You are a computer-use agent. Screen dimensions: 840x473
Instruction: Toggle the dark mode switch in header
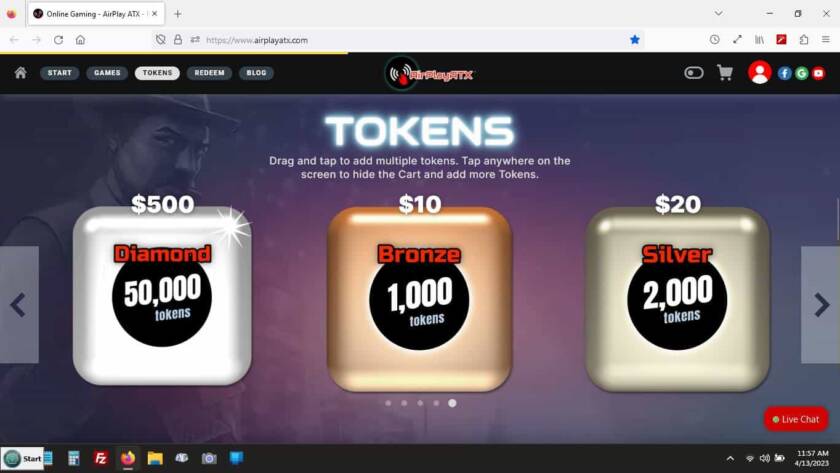[694, 72]
